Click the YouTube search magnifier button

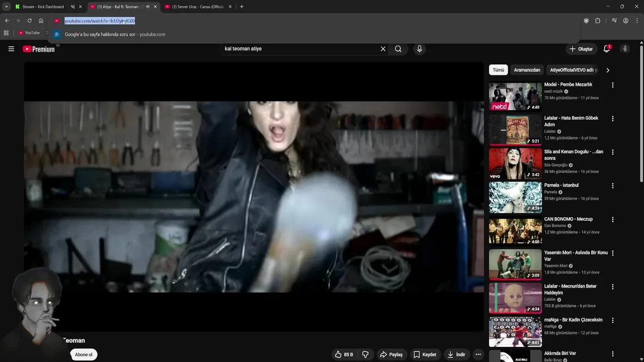pos(398,49)
